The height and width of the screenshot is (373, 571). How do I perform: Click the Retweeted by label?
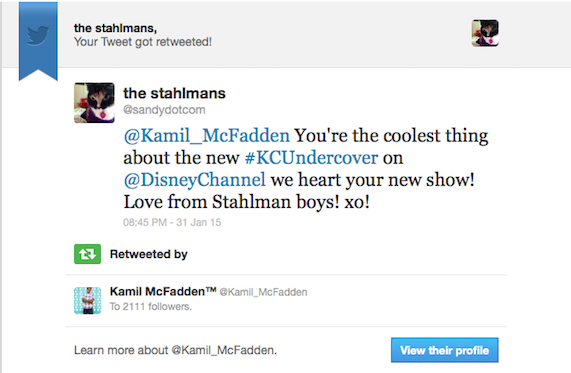coord(149,254)
